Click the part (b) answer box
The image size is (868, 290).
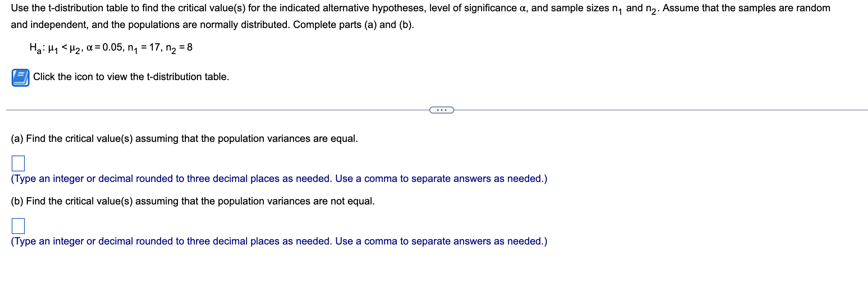pyautogui.click(x=18, y=226)
